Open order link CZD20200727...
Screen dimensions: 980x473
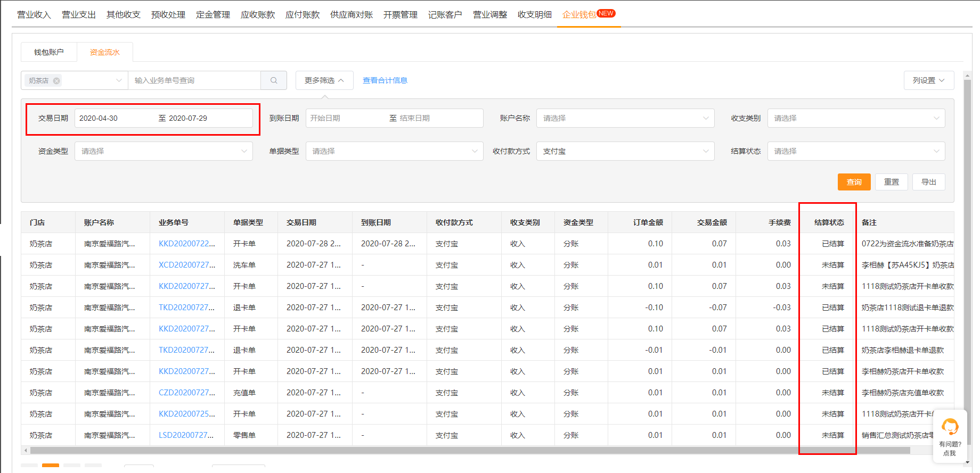[187, 393]
